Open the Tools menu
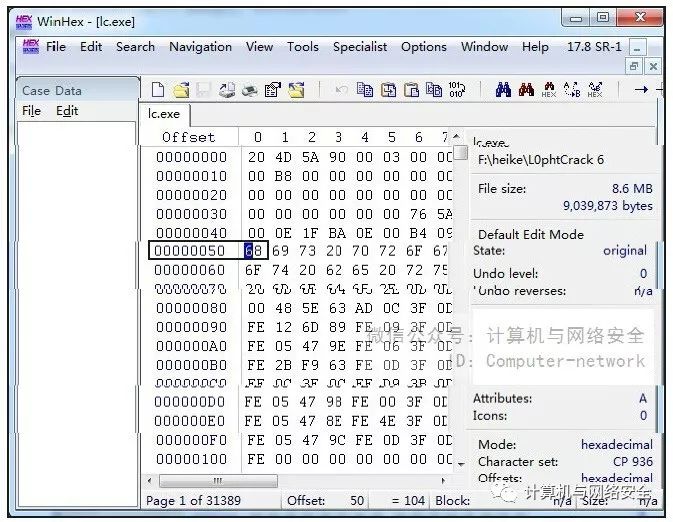This screenshot has width=673, height=522. 303,46
